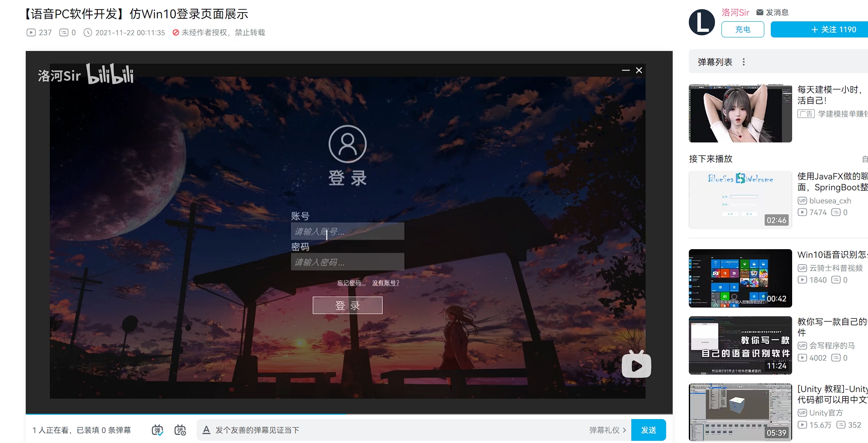Click the video progress bar
The width and height of the screenshot is (868, 443).
click(349, 414)
